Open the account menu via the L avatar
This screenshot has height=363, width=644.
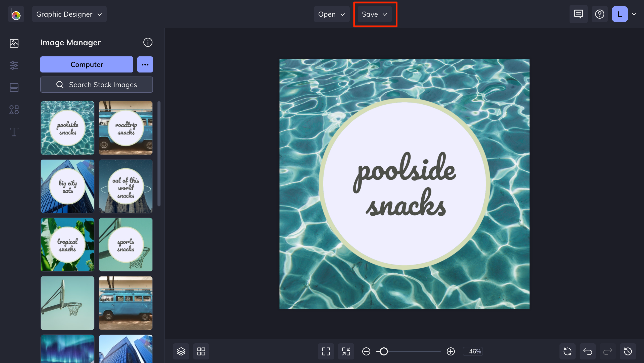(x=620, y=14)
